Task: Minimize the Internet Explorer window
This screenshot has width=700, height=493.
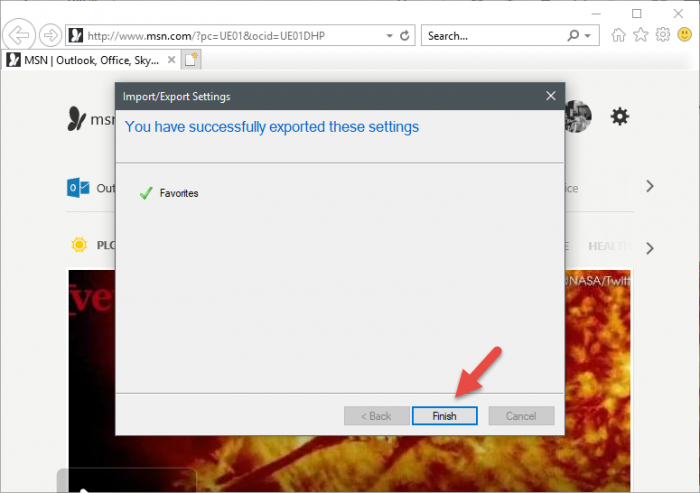Action: [596, 14]
